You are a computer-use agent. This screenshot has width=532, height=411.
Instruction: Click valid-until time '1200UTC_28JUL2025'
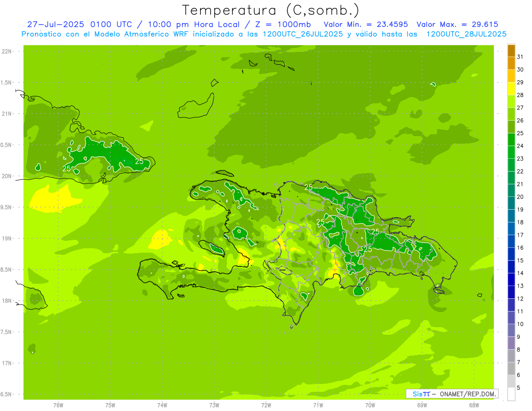[466, 34]
